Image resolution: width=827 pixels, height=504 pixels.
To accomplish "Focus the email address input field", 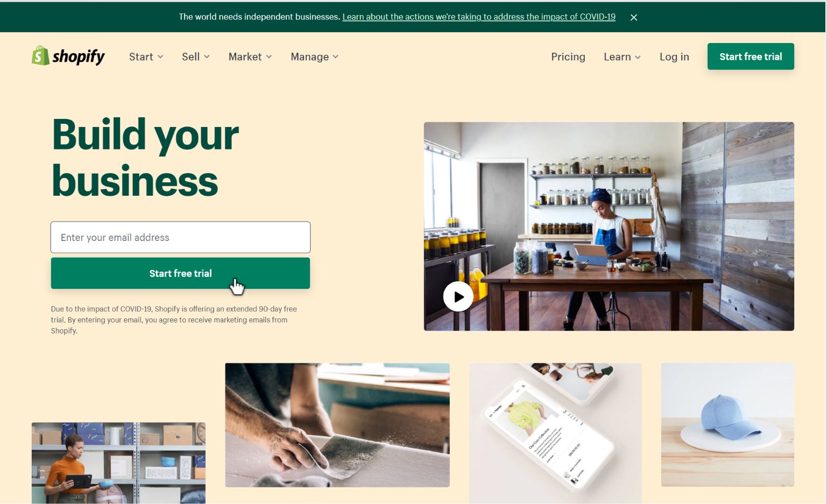I will point(180,237).
